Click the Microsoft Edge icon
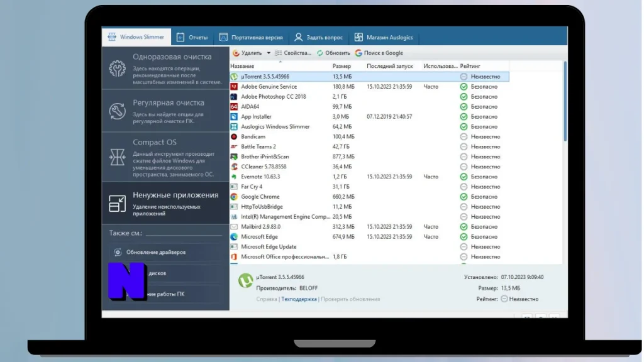644x362 pixels. coord(234,237)
